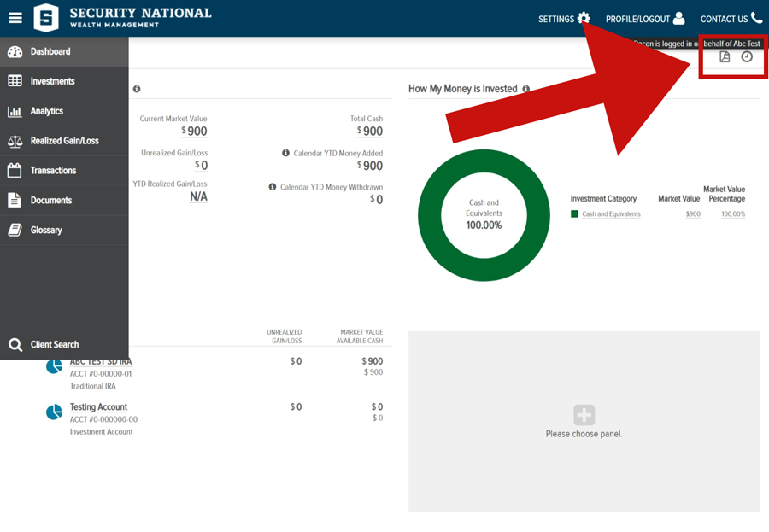This screenshot has width=769, height=532.
Task: Click info icon next to Calendar YTD Money Added
Action: (285, 153)
